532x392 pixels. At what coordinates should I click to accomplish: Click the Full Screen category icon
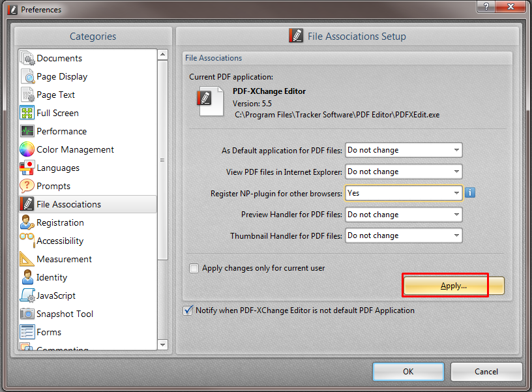27,113
